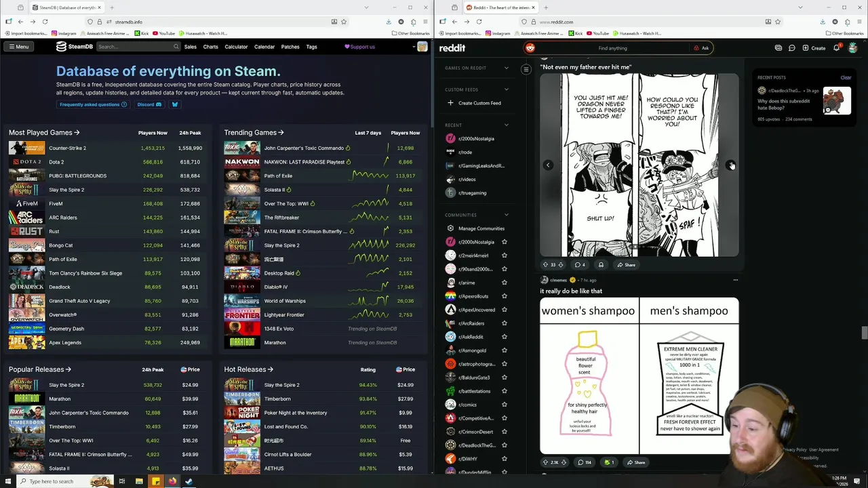
Task: Collapse Reddit left navigation sidebar button
Action: tap(526, 69)
